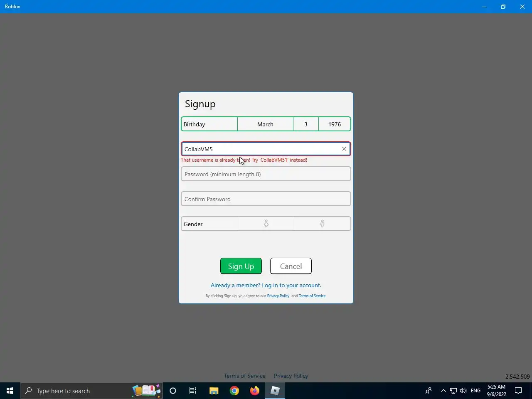Screen dimensions: 532x399
Task: Launch Google Chrome from the taskbar
Action: [x=234, y=391]
